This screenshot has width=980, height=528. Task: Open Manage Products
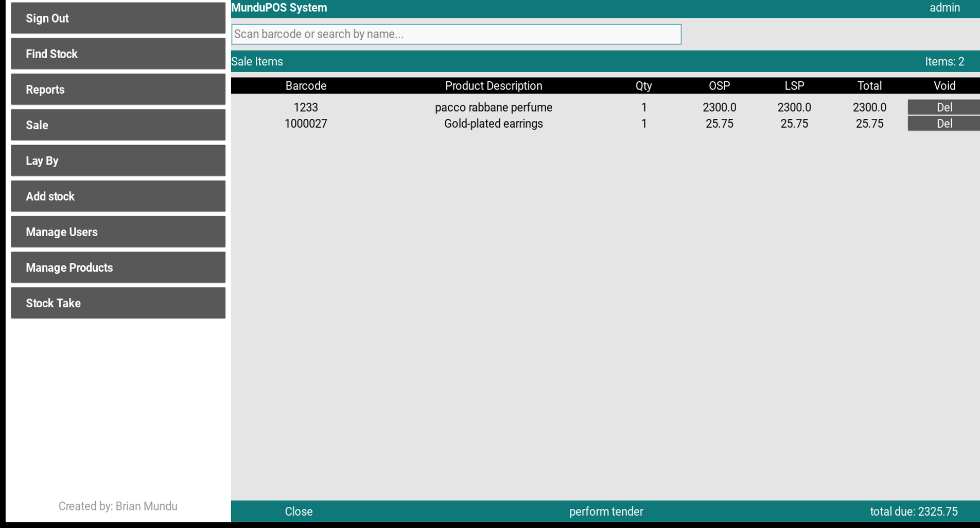[x=117, y=267]
